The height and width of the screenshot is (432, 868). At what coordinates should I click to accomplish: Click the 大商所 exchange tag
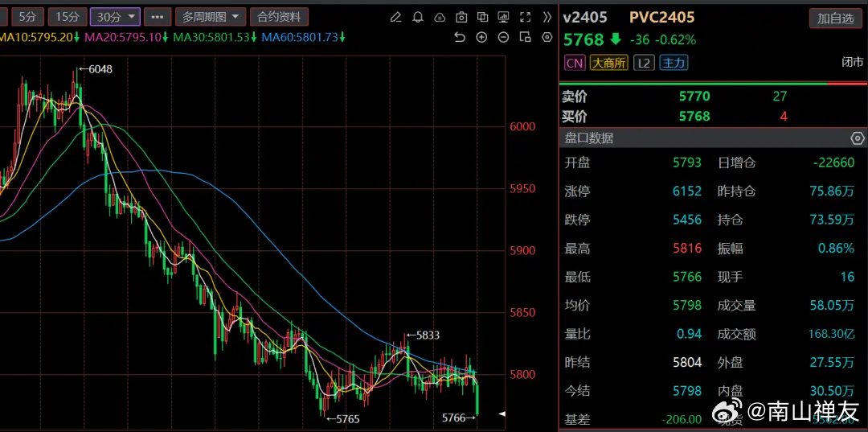(x=609, y=63)
